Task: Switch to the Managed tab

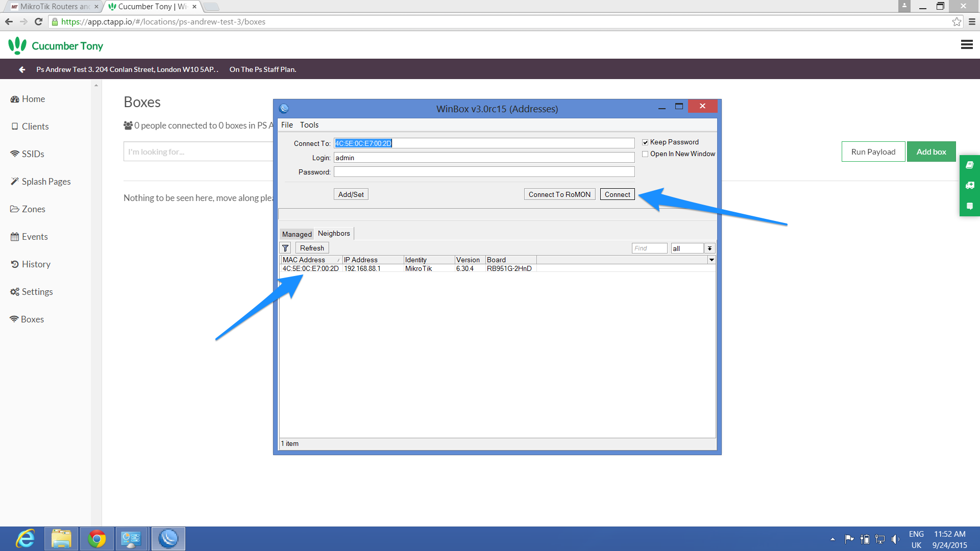Action: (x=297, y=234)
